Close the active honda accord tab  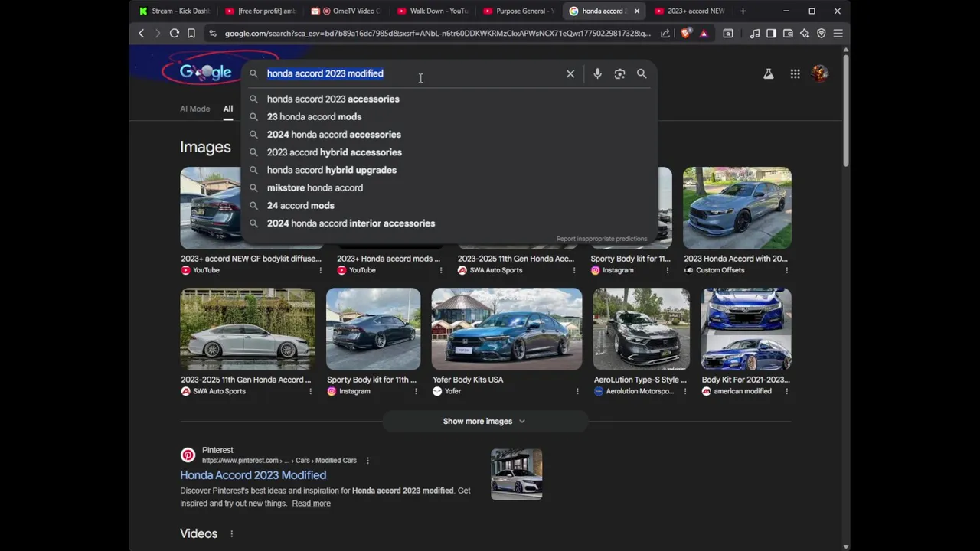(x=636, y=11)
